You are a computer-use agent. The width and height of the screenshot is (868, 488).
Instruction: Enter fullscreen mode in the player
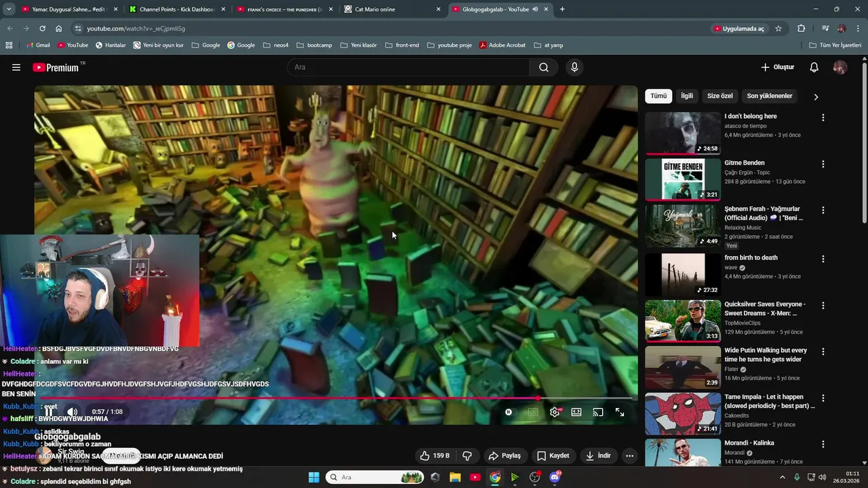(620, 412)
